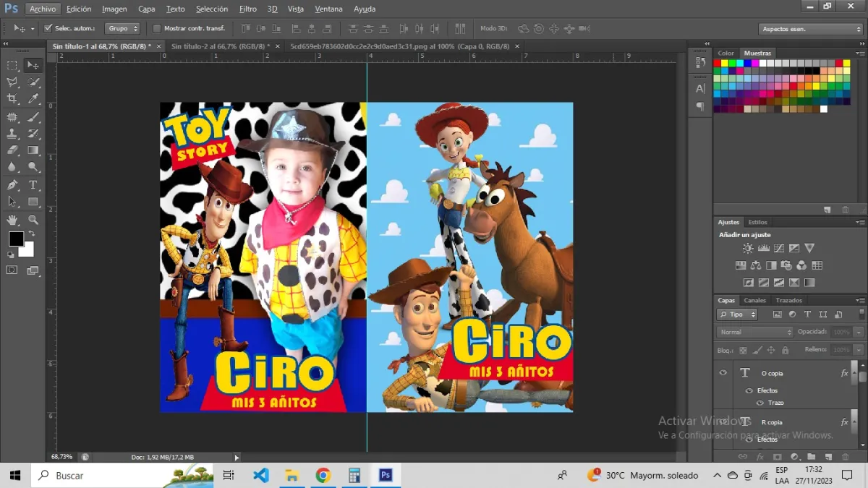Switch to the Estilos tab
The image size is (868, 488).
tap(757, 222)
